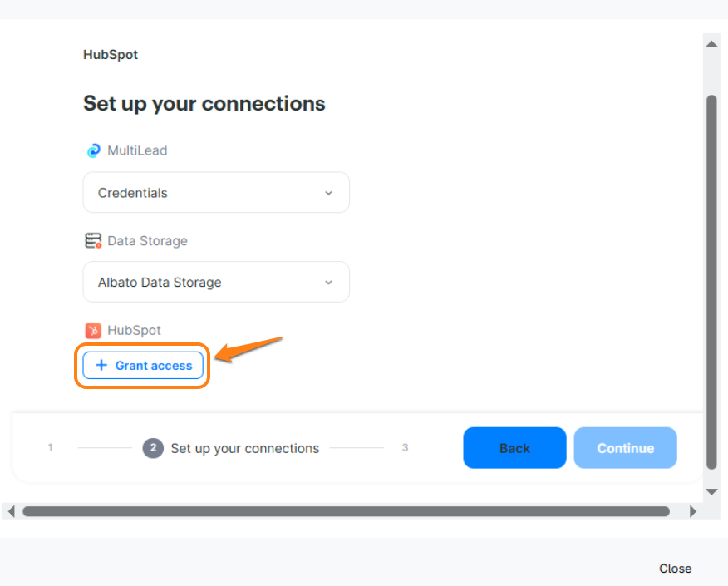Viewport: 728px width, 586px height.
Task: Click the horizontal scrollbar right arrow
Action: (693, 511)
